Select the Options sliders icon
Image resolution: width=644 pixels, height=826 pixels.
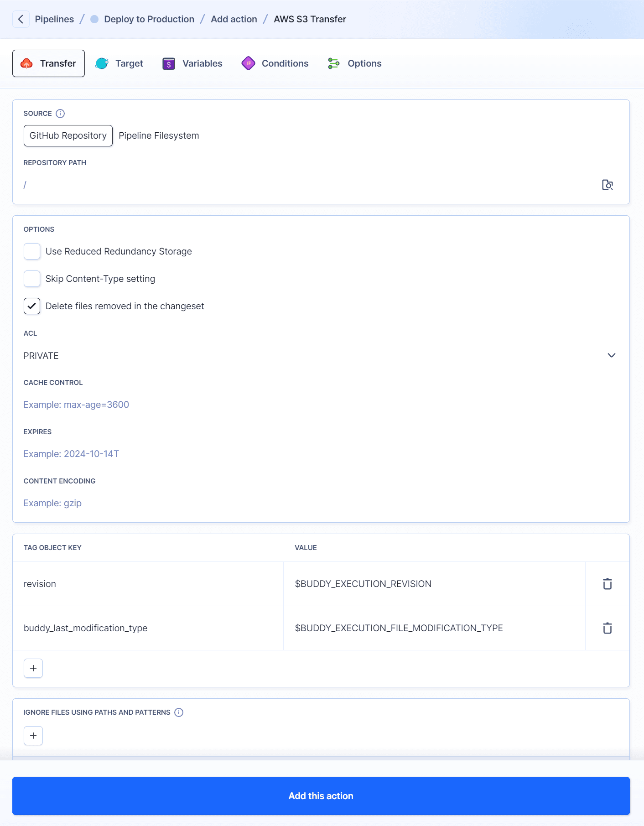tap(333, 63)
